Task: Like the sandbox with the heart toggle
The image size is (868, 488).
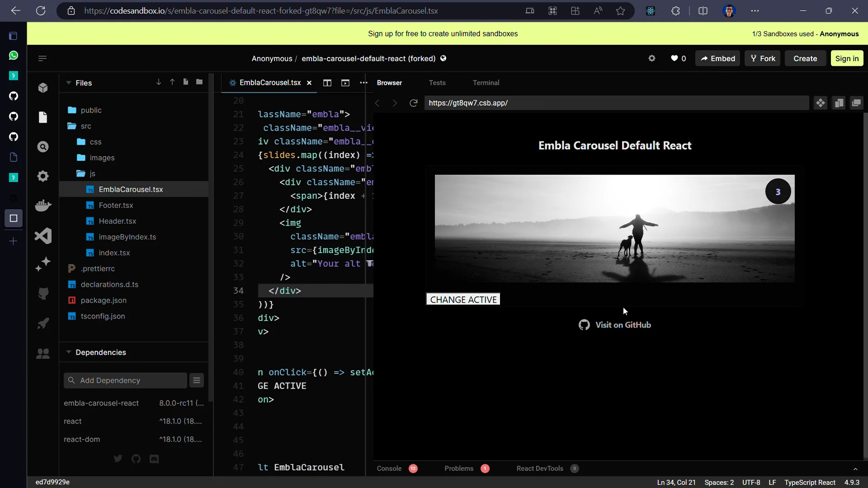Action: coord(675,58)
